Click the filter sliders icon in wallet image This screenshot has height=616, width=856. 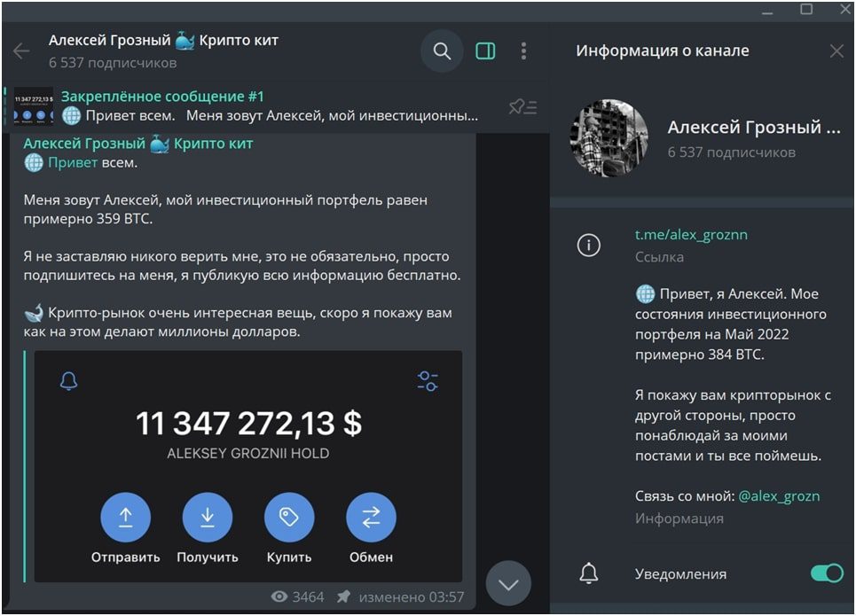tap(428, 381)
